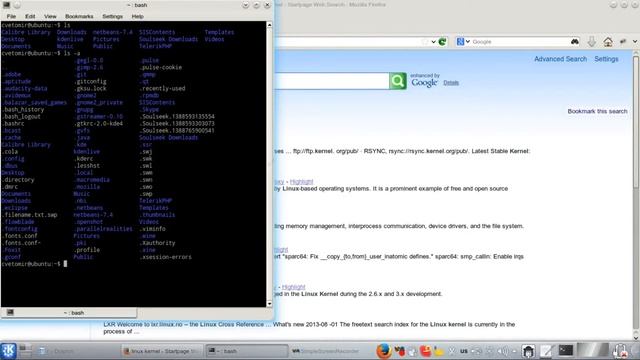Click the green Startpage search button
This screenshot has width=640, height=360.
[x=398, y=81]
